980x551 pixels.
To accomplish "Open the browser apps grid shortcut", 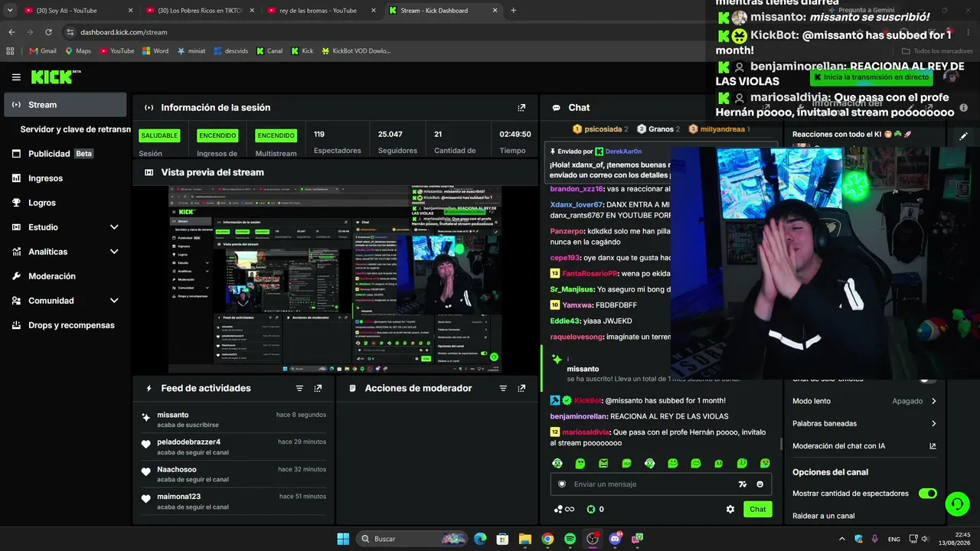I will coord(10,51).
